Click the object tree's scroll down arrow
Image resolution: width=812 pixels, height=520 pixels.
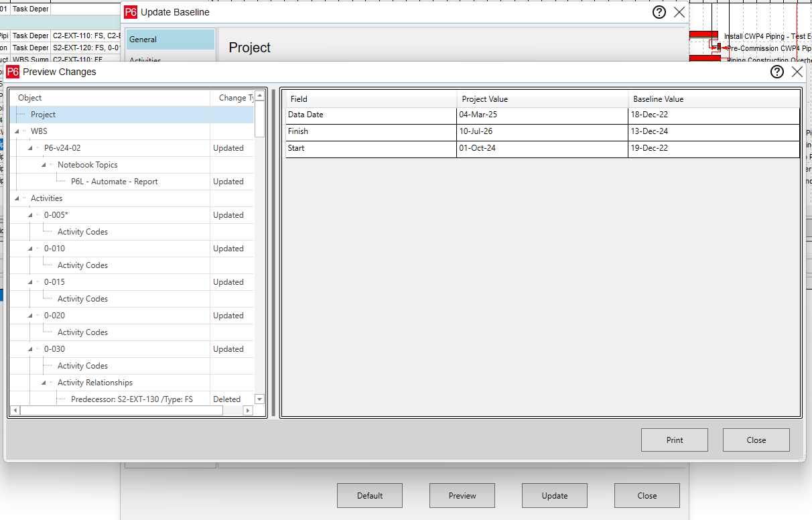(260, 399)
